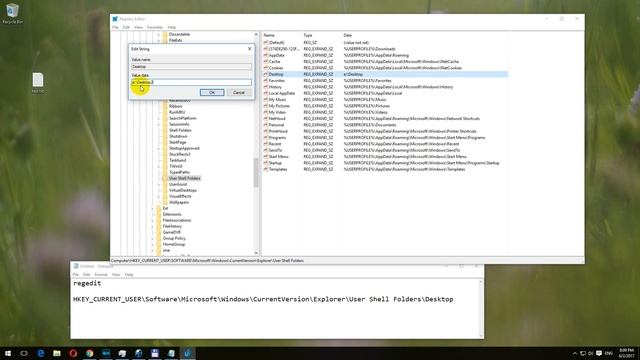The width and height of the screenshot is (640, 360).
Task: Cancel the Edit String dialog
Action: point(238,93)
